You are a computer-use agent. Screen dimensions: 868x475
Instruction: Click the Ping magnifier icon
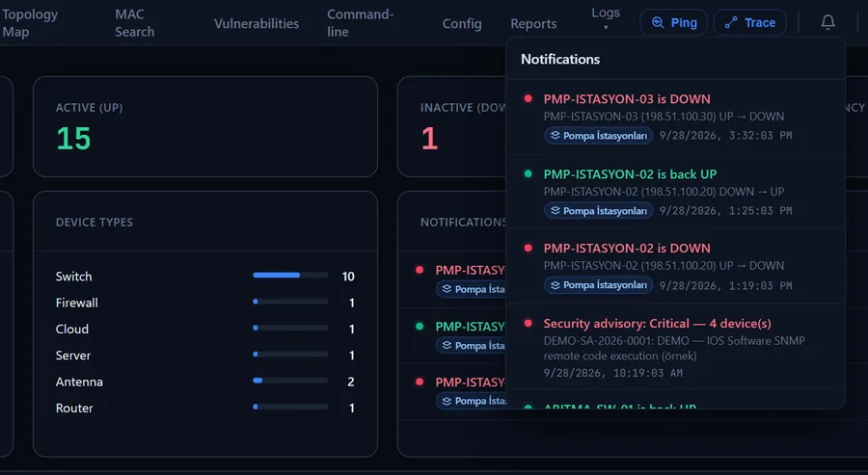coord(658,23)
